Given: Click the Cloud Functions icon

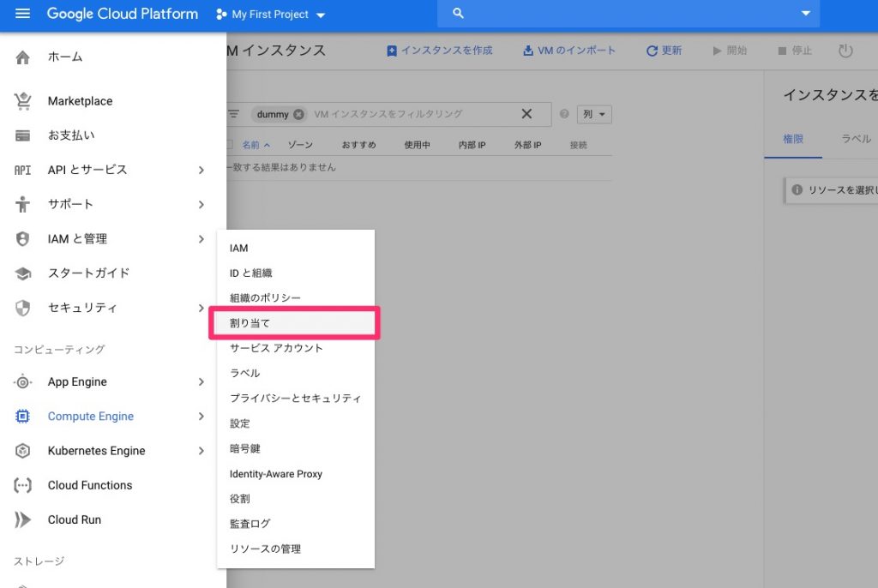Looking at the screenshot, I should pyautogui.click(x=23, y=485).
